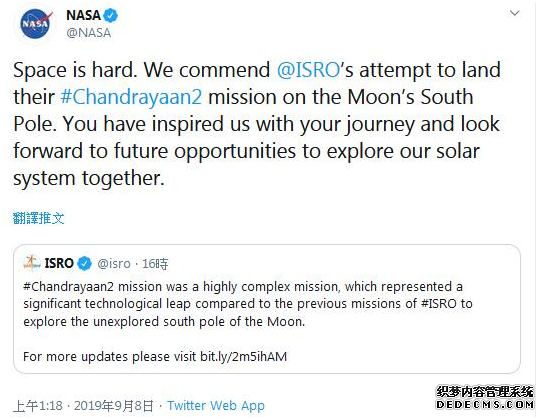Open the bit.ly/2m5ihAM link

(243, 356)
